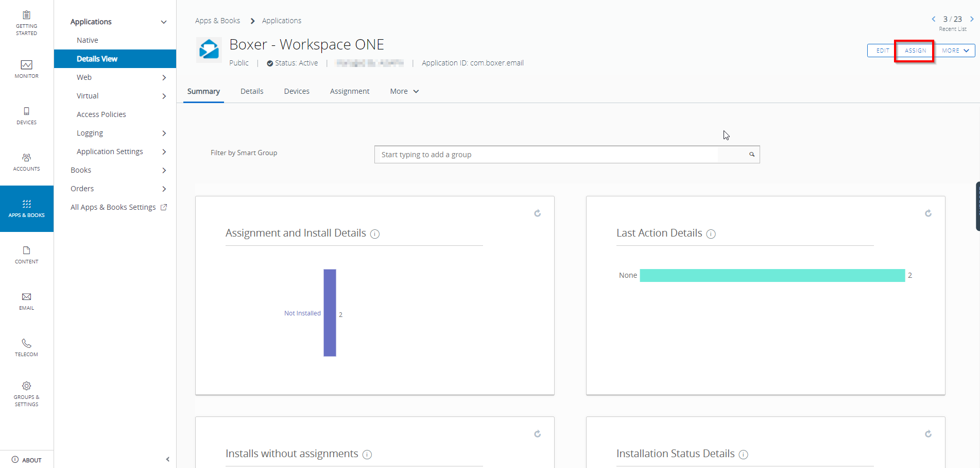Refresh the Assignment and Install Details card
The width and height of the screenshot is (980, 468).
click(x=537, y=212)
